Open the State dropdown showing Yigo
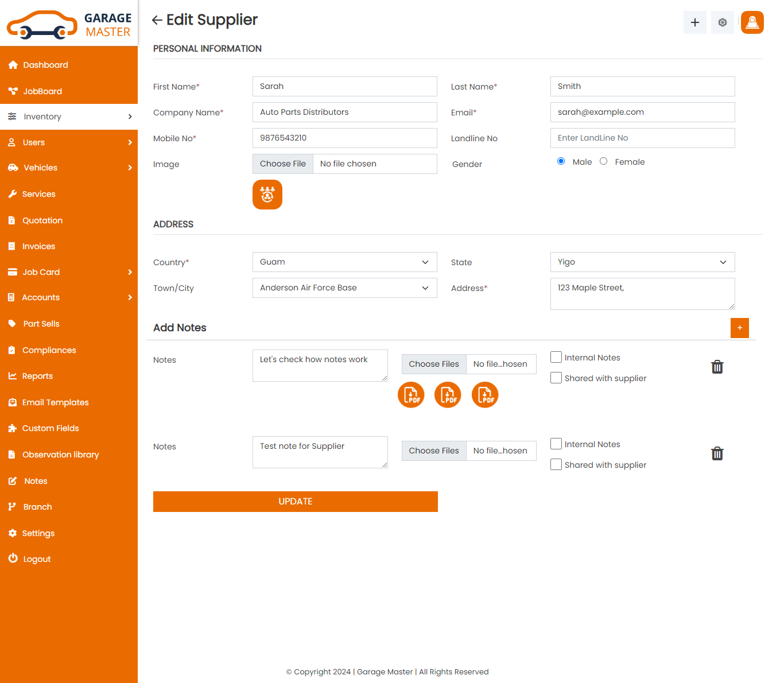 642,262
